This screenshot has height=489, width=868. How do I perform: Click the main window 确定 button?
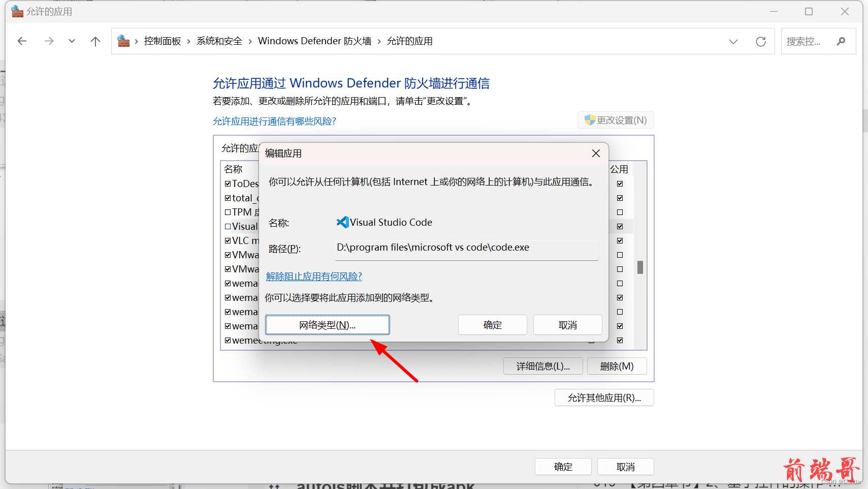coord(563,467)
